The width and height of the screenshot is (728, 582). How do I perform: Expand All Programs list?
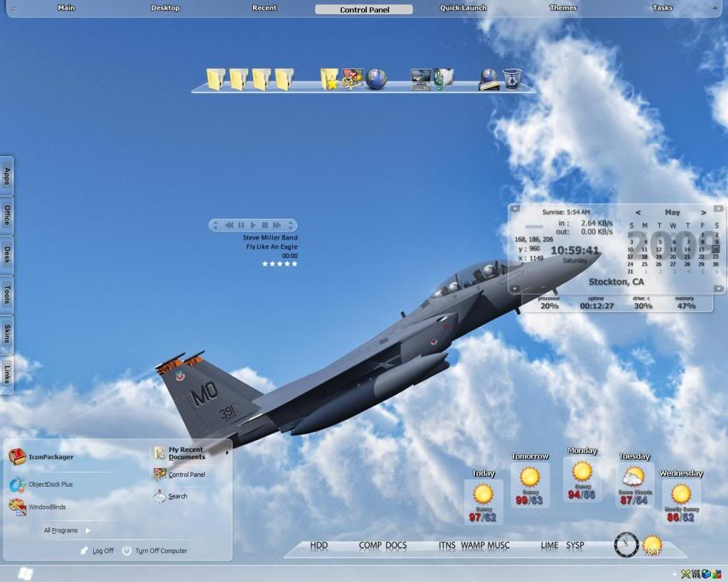(67, 531)
